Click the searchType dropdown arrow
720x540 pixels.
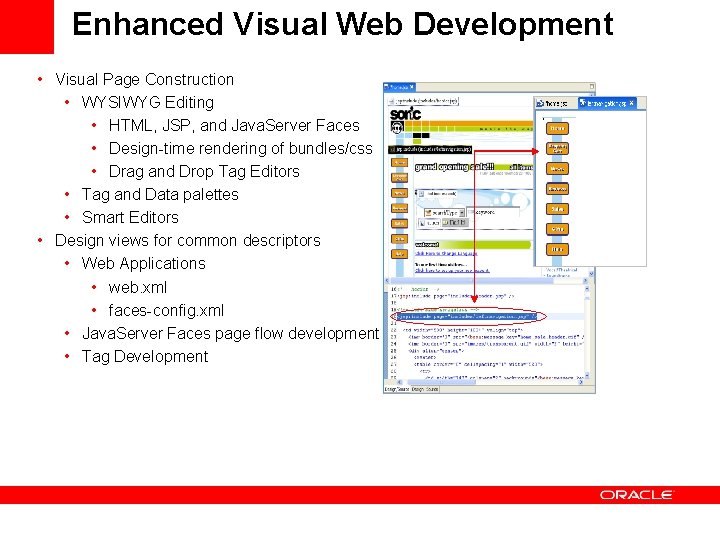[x=462, y=213]
